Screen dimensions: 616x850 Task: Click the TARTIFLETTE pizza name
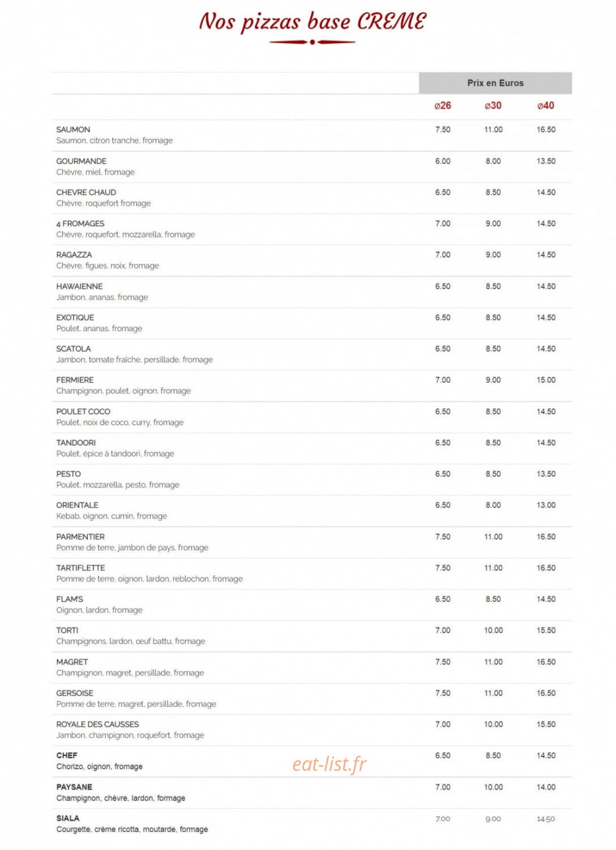pos(80,568)
